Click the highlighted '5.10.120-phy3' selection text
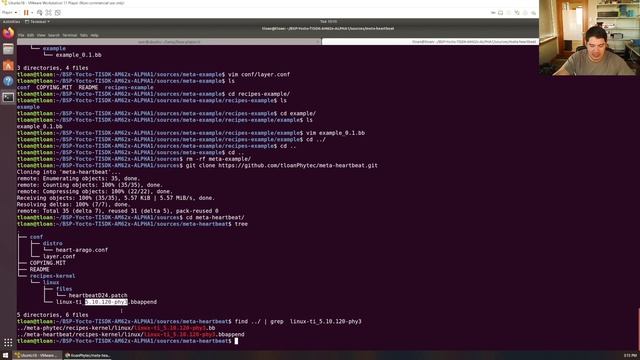640x360 pixels. pyautogui.click(x=106, y=302)
